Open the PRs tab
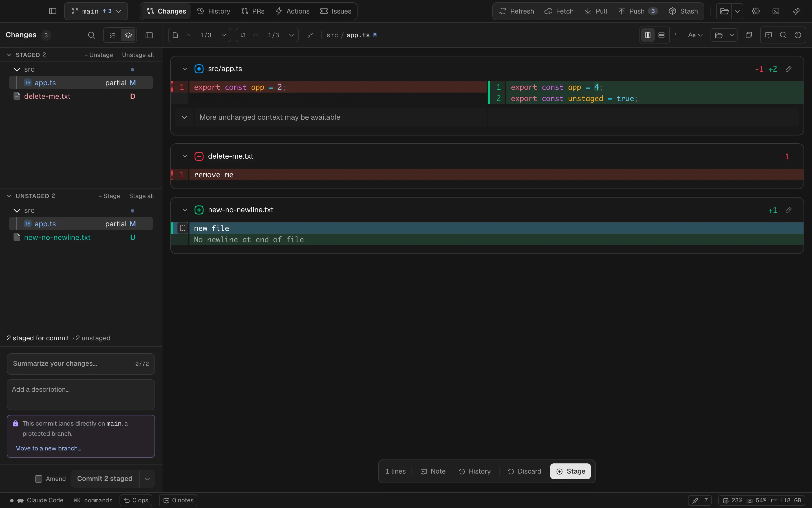Image resolution: width=812 pixels, height=508 pixels. click(253, 11)
